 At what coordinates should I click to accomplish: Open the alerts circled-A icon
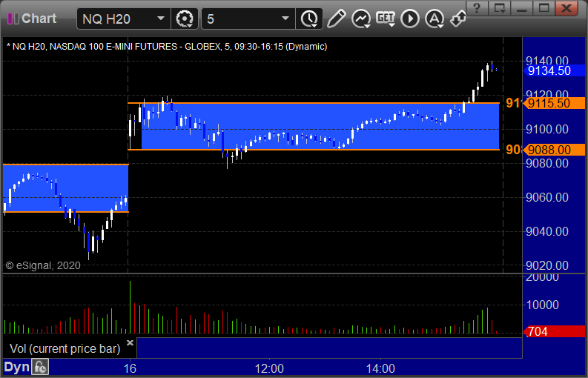pos(435,19)
